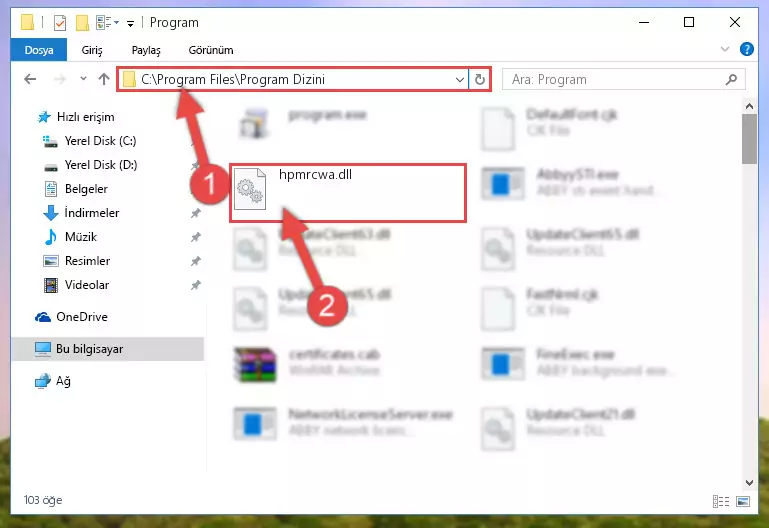The image size is (769, 528).
Task: Click the pin icon beside İndirmeler
Action: (x=196, y=213)
